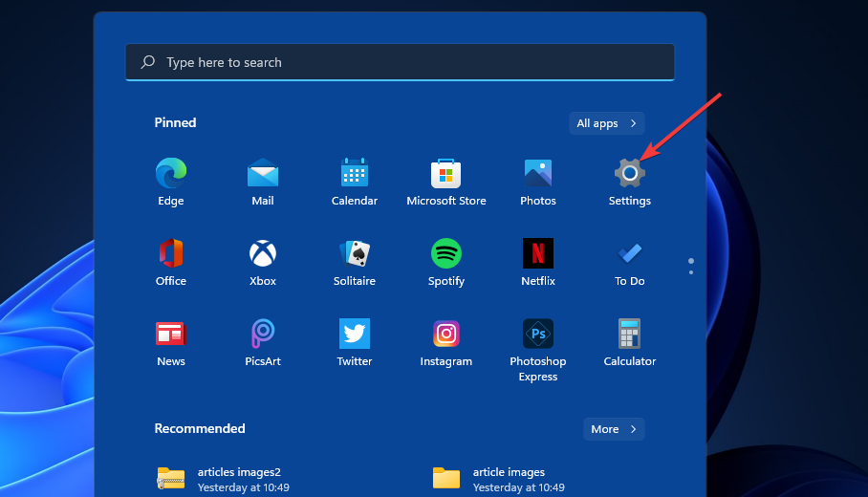Open the Calendar app
This screenshot has width=868, height=497.
355,183
